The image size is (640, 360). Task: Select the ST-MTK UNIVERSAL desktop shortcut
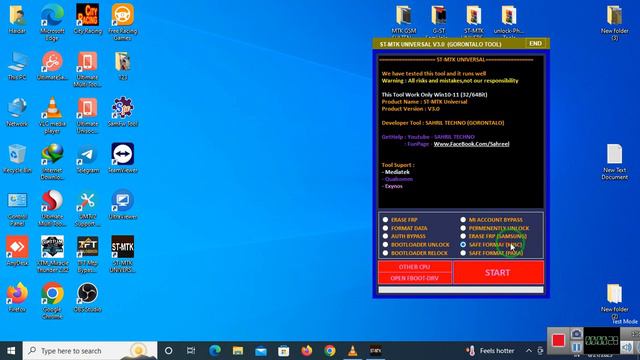(122, 254)
